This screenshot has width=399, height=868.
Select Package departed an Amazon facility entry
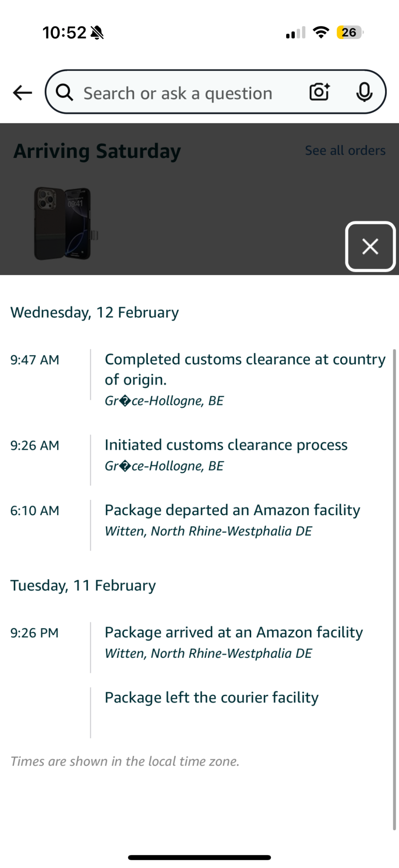(x=232, y=520)
